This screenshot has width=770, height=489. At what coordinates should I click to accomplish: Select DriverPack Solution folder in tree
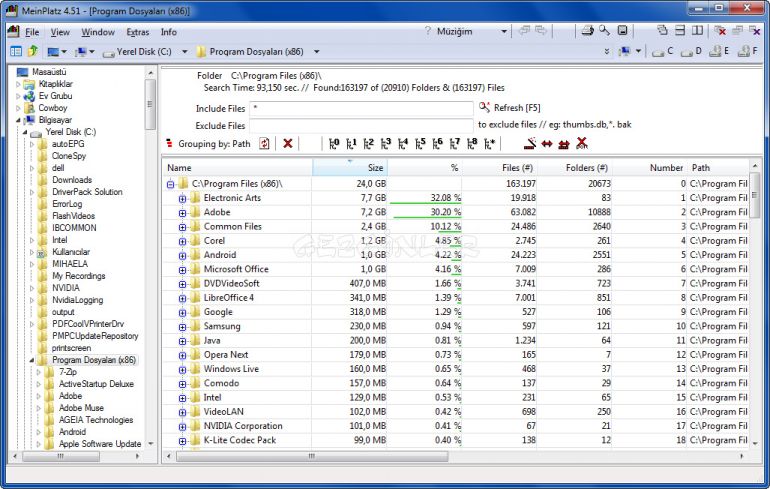[87, 191]
